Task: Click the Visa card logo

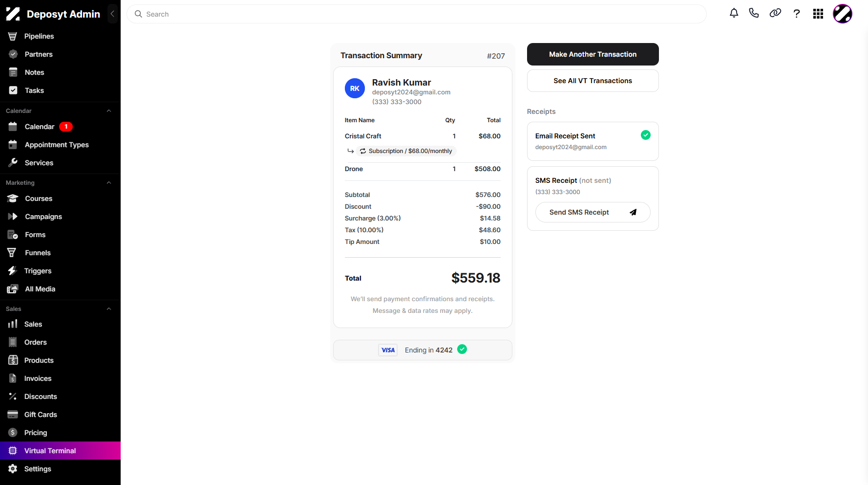Action: click(x=388, y=350)
